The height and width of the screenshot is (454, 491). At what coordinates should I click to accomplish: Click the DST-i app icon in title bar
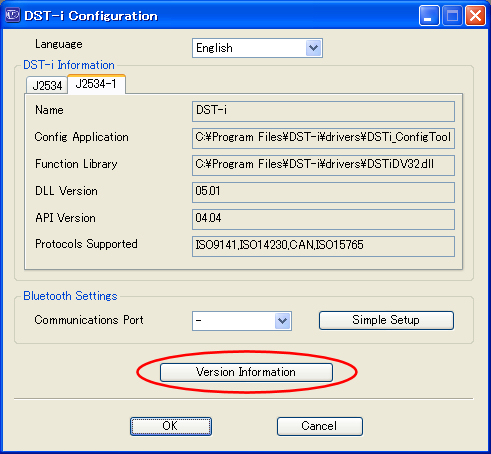point(12,16)
